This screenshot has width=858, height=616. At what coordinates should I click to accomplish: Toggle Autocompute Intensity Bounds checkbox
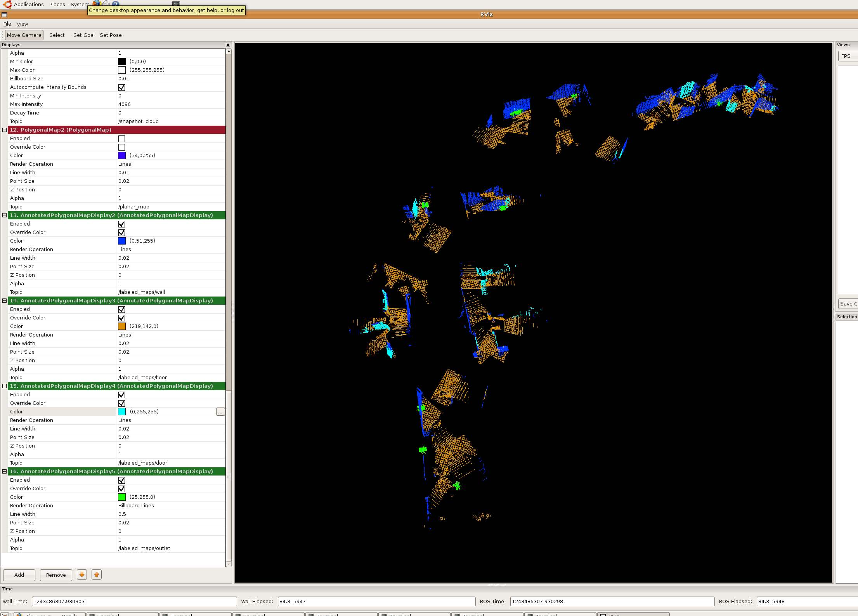(121, 87)
